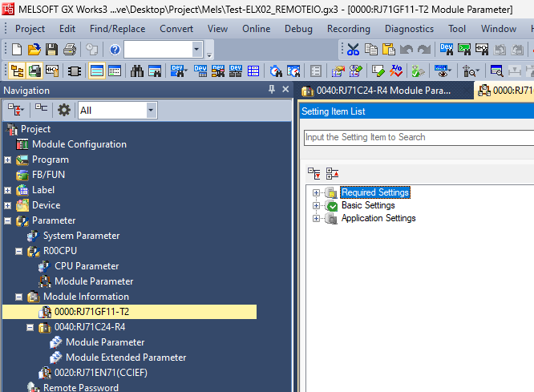The width and height of the screenshot is (534, 392).
Task: Click the Convert chip with green check icon
Action: (x=418, y=71)
